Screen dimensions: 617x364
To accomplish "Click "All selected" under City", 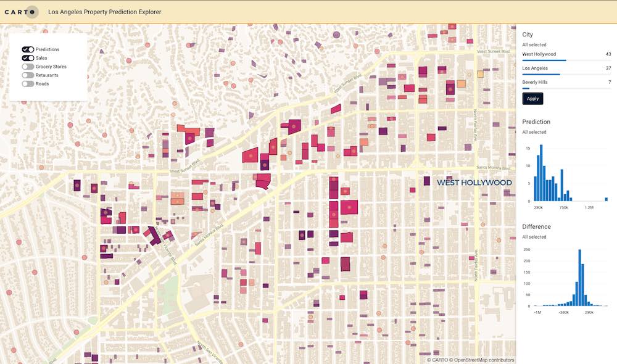I will [534, 44].
